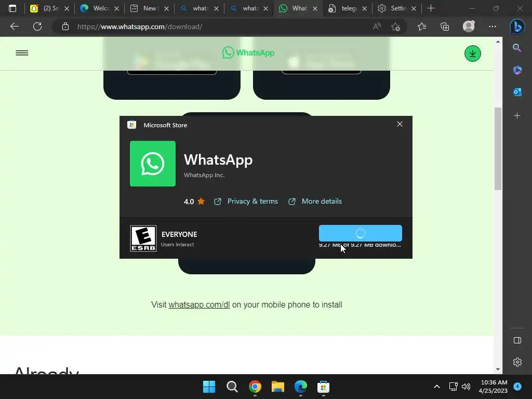Go back to the previous page
532x399 pixels.
[x=14, y=26]
